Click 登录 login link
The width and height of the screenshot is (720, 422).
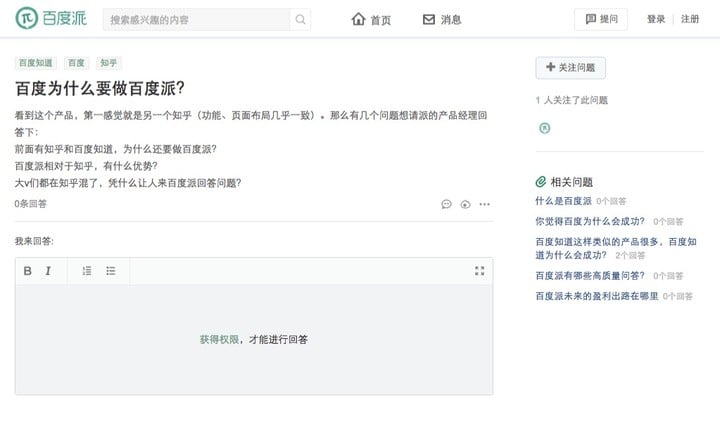click(656, 19)
